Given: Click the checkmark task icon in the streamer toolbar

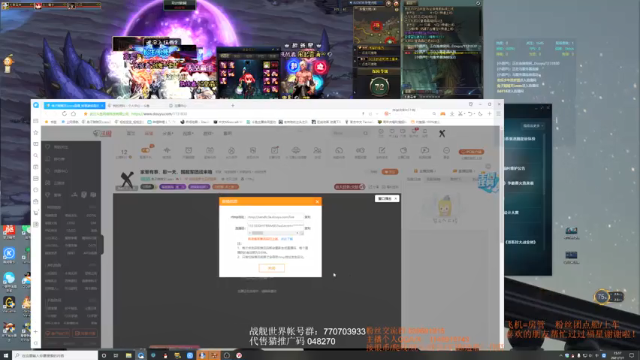Looking at the screenshot, I should 274,151.
